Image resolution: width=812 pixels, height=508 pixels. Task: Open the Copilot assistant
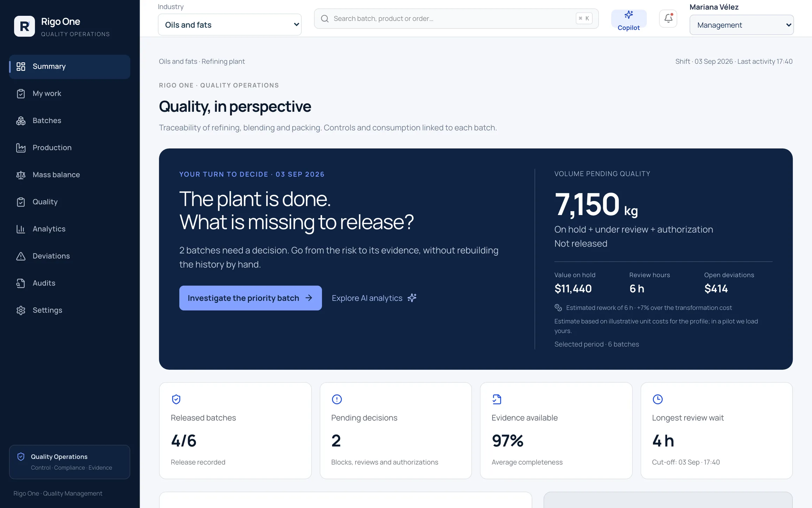click(x=629, y=20)
